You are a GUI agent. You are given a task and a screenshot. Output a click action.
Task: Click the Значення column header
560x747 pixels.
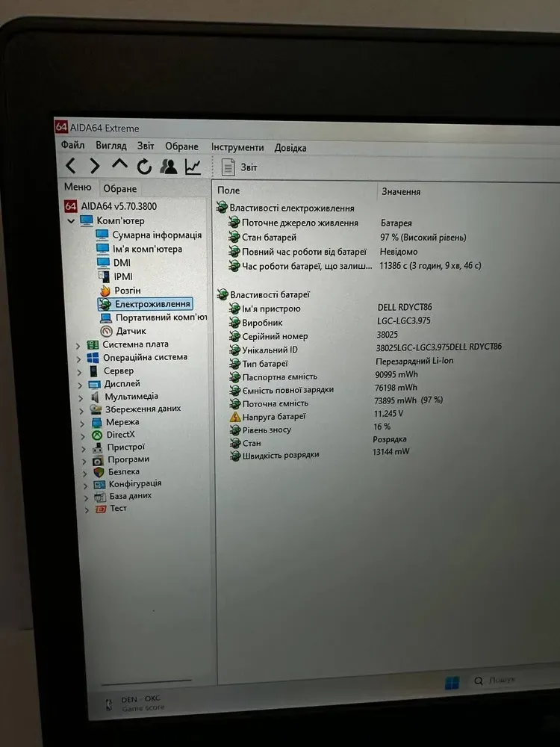401,192
